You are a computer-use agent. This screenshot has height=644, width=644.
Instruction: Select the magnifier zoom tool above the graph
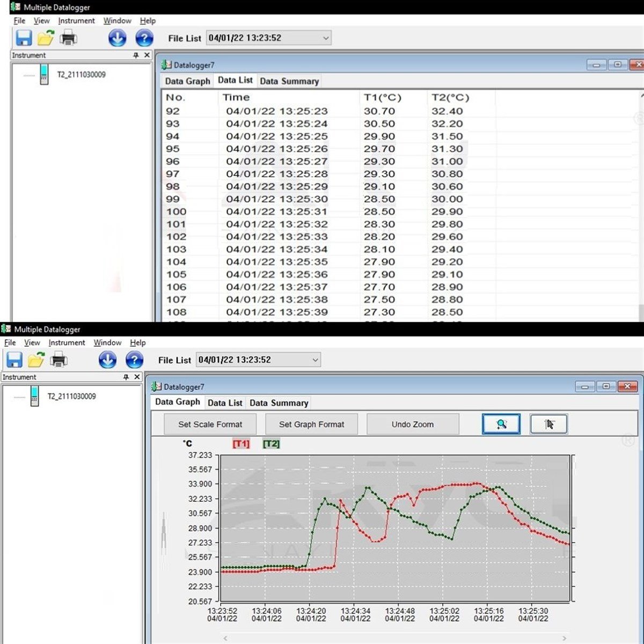click(501, 424)
